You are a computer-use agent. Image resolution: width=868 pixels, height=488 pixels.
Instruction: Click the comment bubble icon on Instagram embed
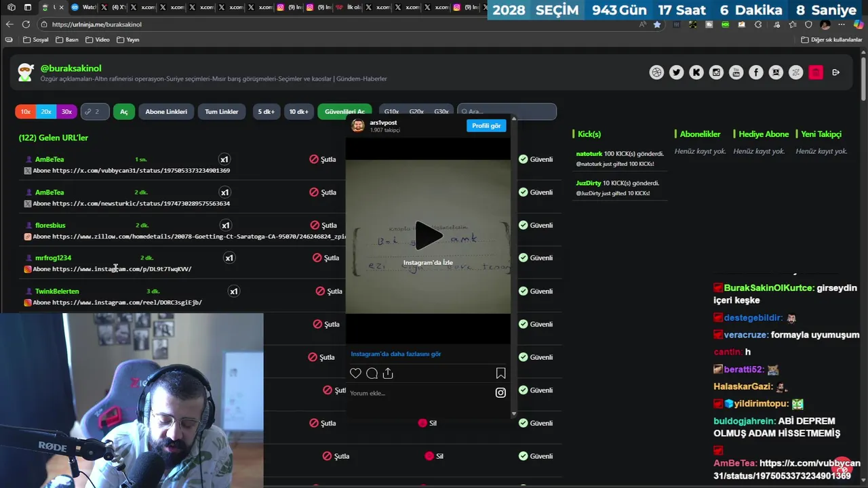click(x=372, y=373)
